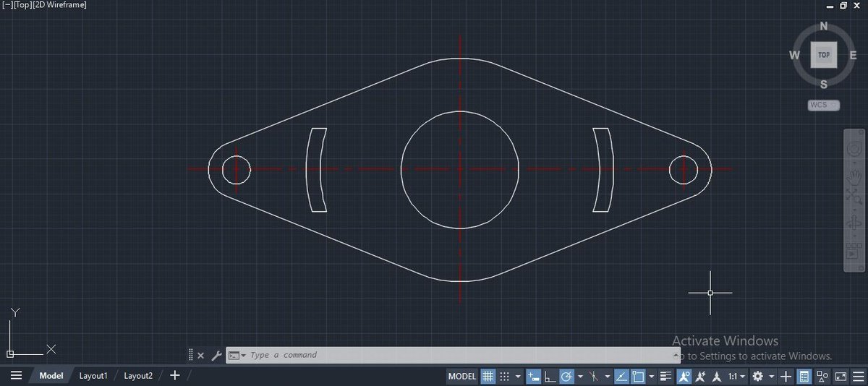Click the Workspace Switching gear icon
The width and height of the screenshot is (868, 386).
point(757,376)
